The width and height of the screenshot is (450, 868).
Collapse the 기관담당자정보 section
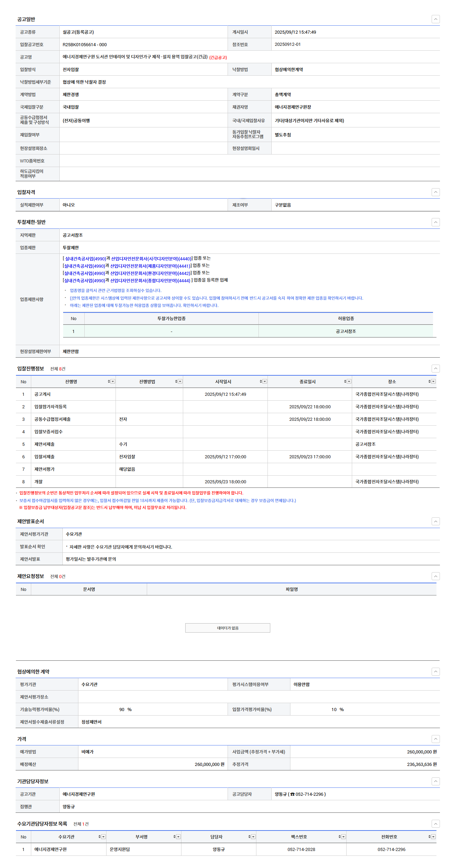tap(435, 782)
